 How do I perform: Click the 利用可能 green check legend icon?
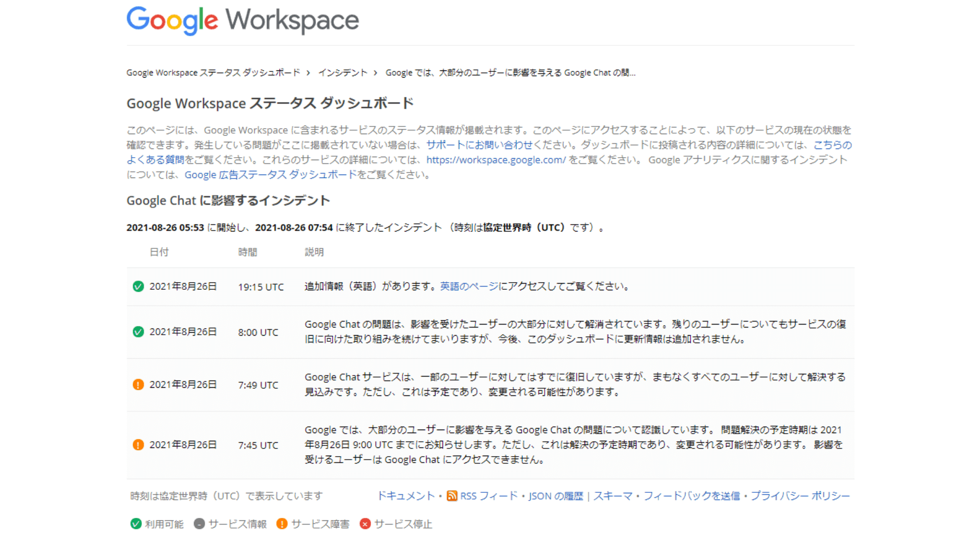(135, 523)
